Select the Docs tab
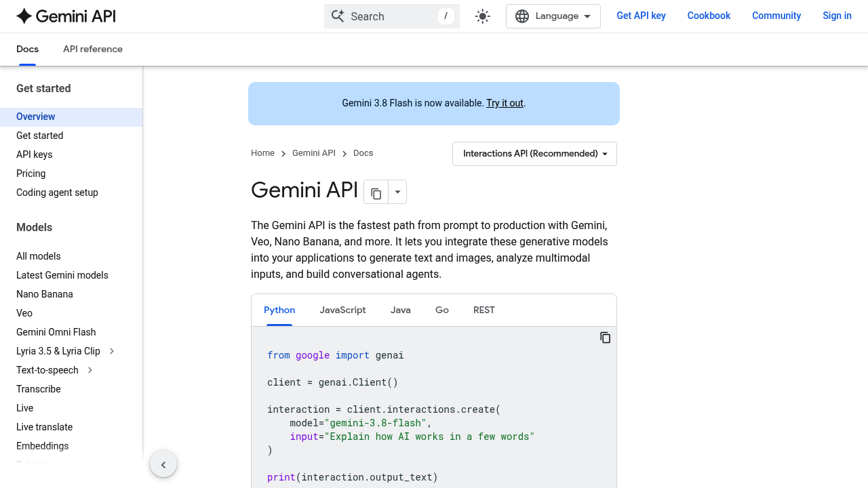This screenshot has height=488, width=868. tap(27, 49)
